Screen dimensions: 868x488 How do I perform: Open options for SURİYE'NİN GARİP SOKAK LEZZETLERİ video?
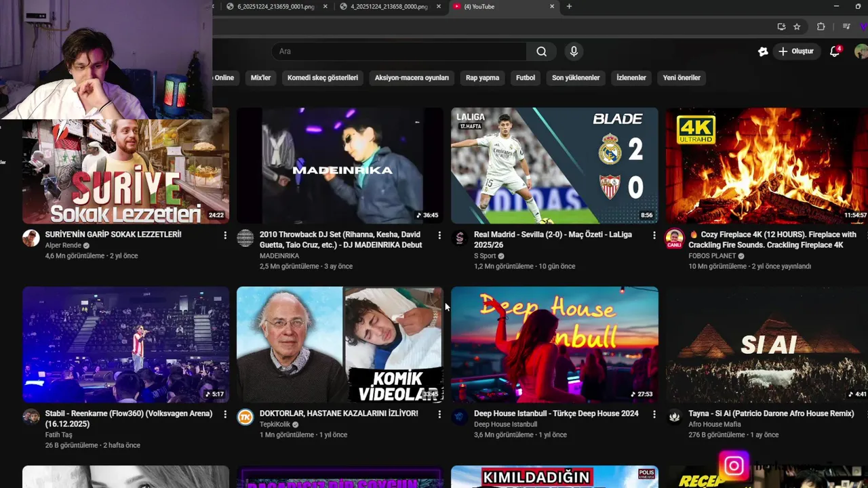(225, 235)
